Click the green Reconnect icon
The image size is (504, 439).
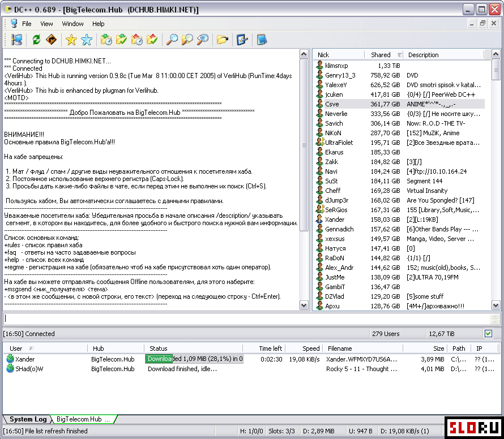click(x=36, y=40)
